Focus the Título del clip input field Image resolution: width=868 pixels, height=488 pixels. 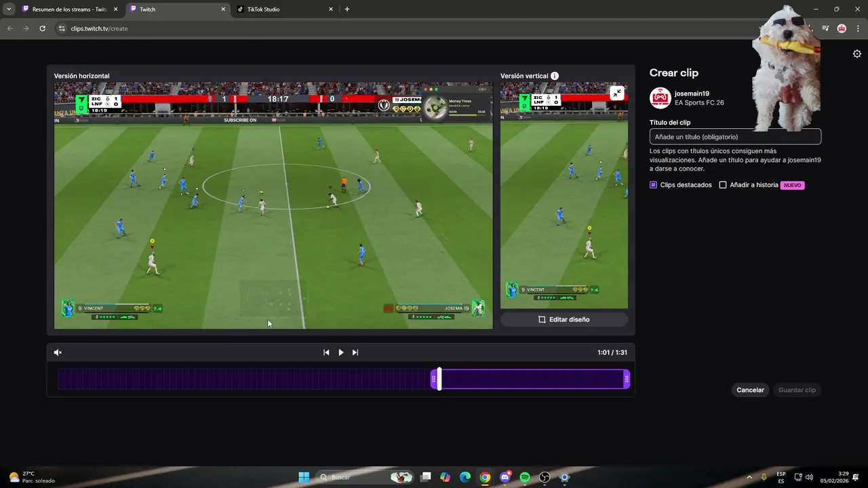735,137
